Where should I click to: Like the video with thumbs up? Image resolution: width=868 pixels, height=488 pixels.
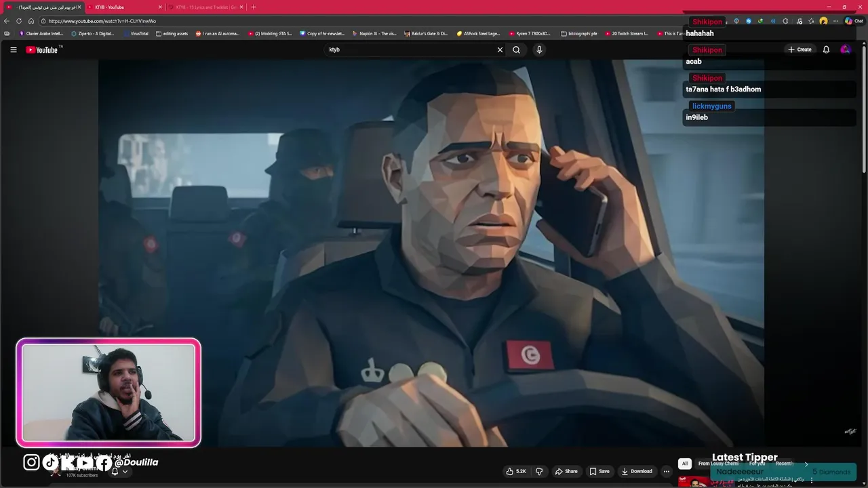(x=515, y=471)
